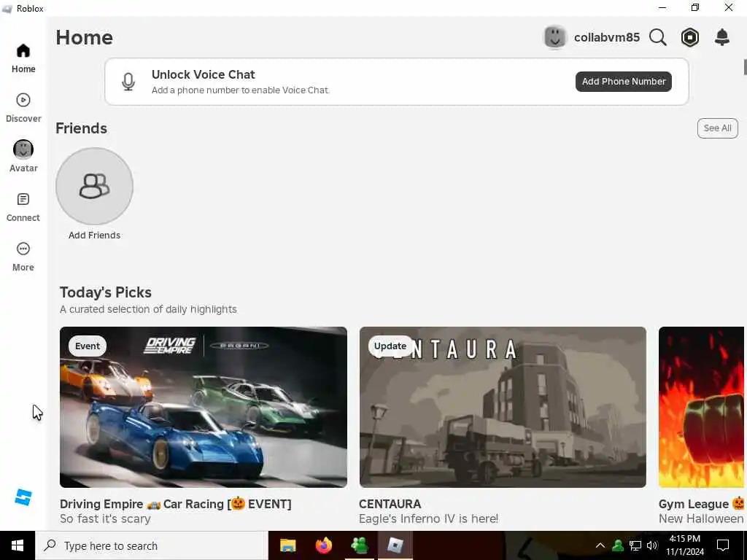Screen dimensions: 747x560
Task: Click the network tray icon
Action: pyautogui.click(x=635, y=545)
